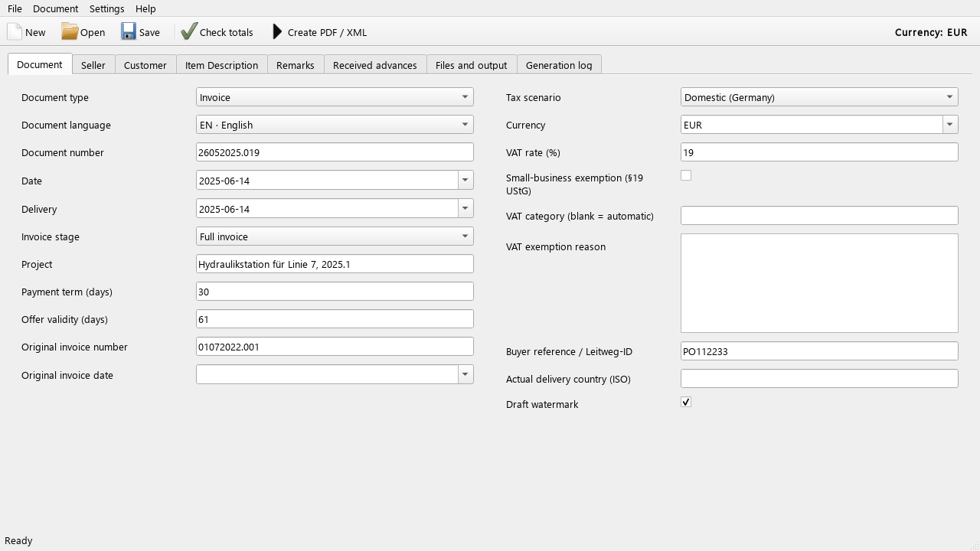This screenshot has height=551, width=980.
Task: Enable the Small-business exemption checkbox
Action: point(686,175)
